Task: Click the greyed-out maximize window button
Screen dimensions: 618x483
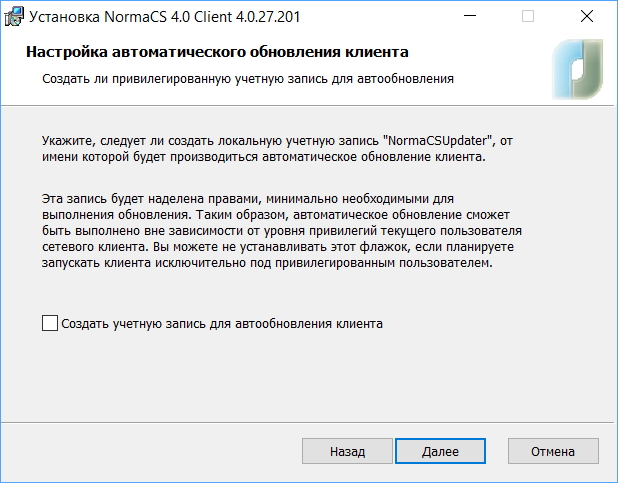Action: point(528,17)
